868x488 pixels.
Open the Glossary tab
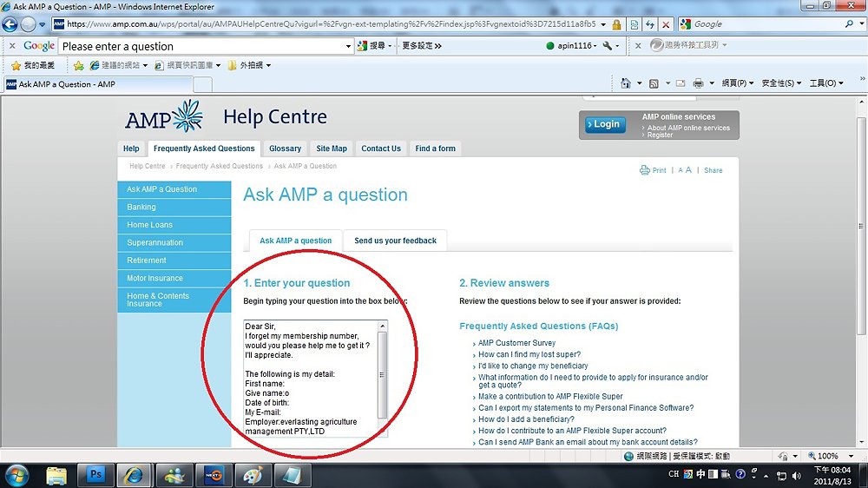285,148
